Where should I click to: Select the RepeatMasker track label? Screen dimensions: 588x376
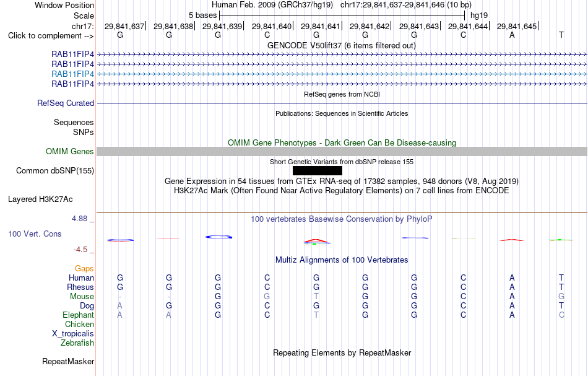pos(68,361)
